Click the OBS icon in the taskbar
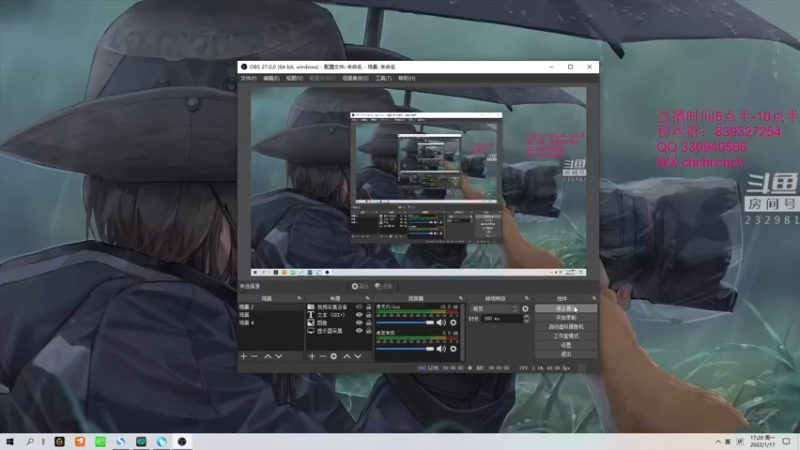 [x=182, y=442]
